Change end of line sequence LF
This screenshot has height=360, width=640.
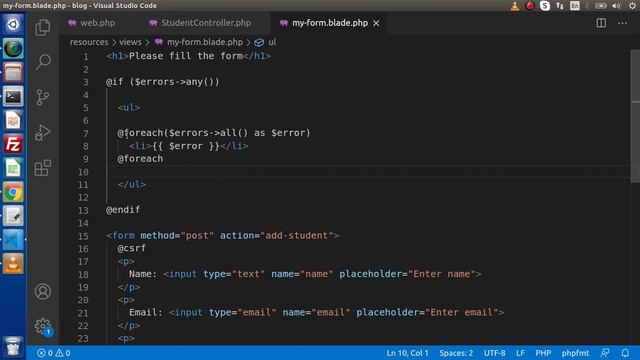pyautogui.click(x=520, y=353)
